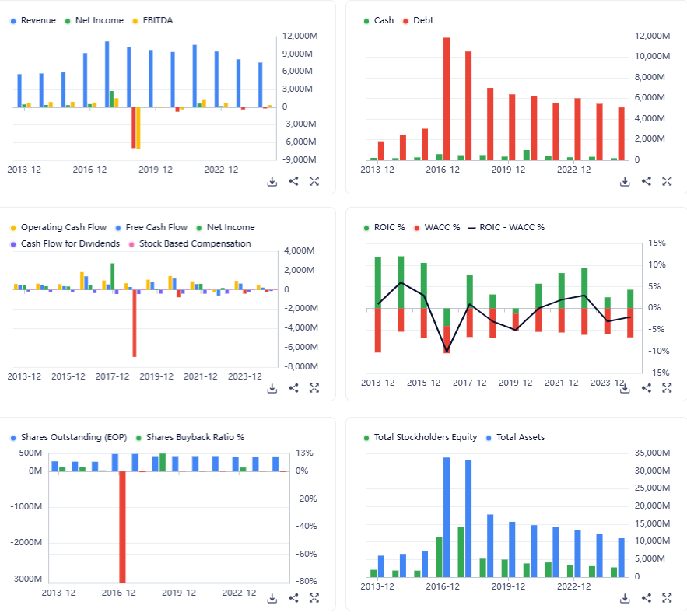Expand the Cash and Debt chart fullscreen
The width and height of the screenshot is (687, 616).
tap(667, 181)
